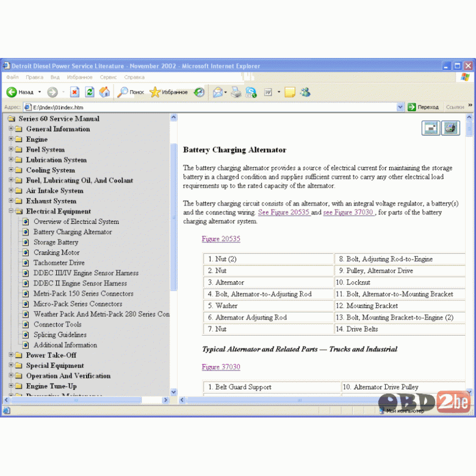This screenshot has height=476, width=476.
Task: Open the Вид menu
Action: click(x=55, y=77)
